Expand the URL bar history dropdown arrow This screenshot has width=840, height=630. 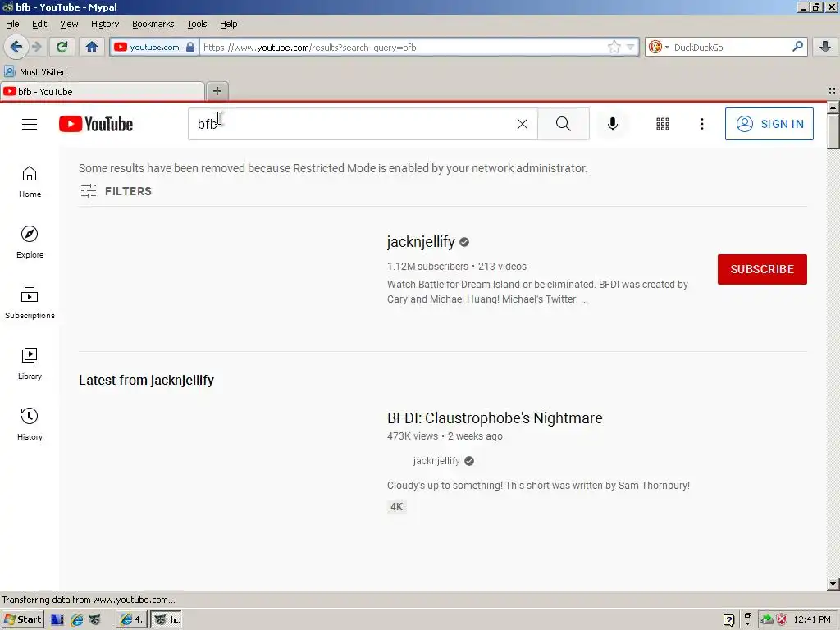631,47
